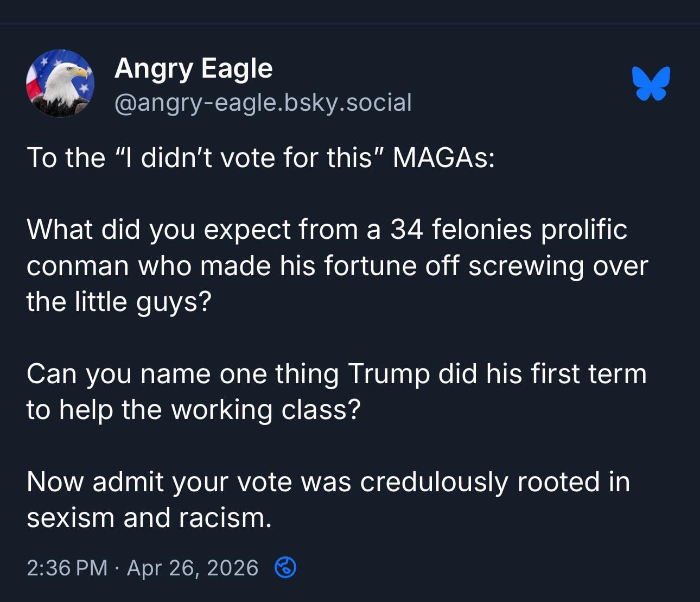
Task: Click the phrase "the little guys?"
Action: click(118, 302)
